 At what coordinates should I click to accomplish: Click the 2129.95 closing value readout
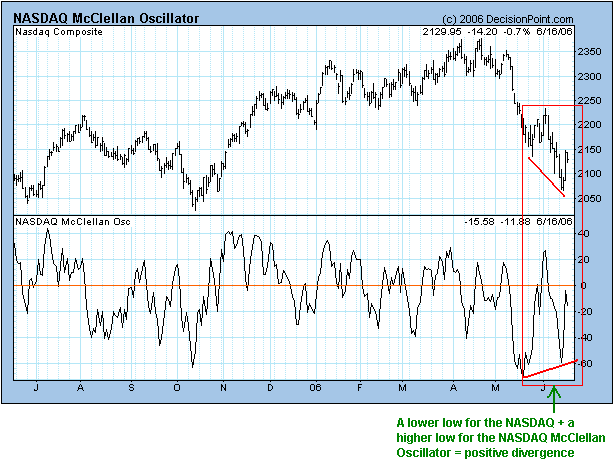tap(441, 33)
